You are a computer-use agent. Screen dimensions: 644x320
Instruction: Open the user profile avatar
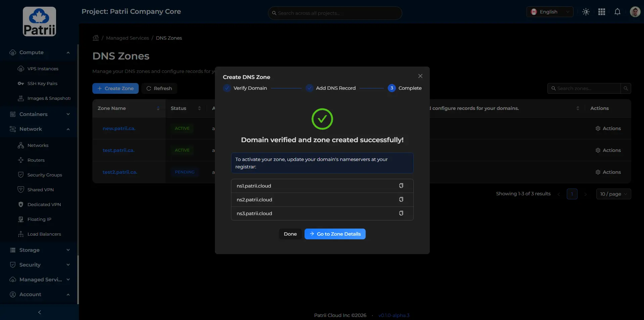tap(635, 12)
